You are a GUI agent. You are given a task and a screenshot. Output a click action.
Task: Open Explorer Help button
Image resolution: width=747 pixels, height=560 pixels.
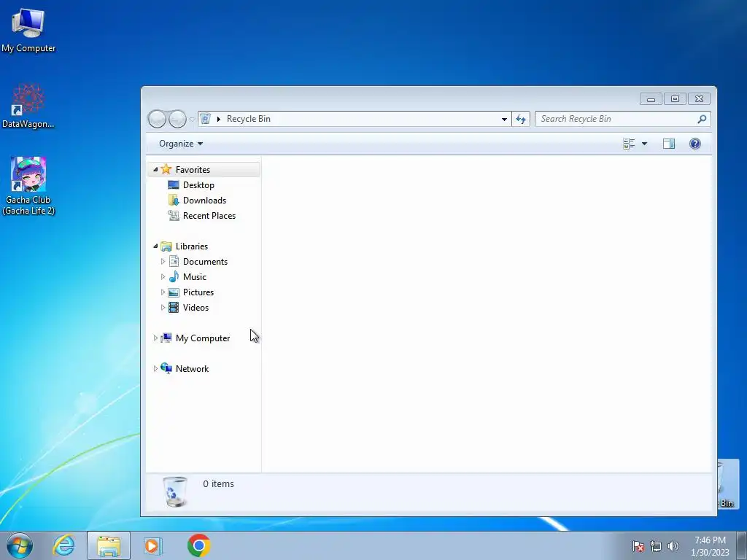(695, 144)
